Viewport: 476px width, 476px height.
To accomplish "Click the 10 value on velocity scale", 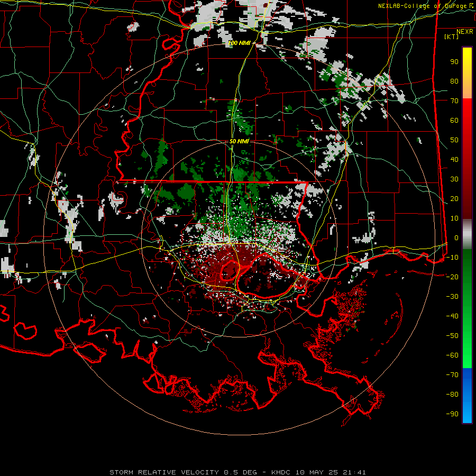I will point(454,218).
